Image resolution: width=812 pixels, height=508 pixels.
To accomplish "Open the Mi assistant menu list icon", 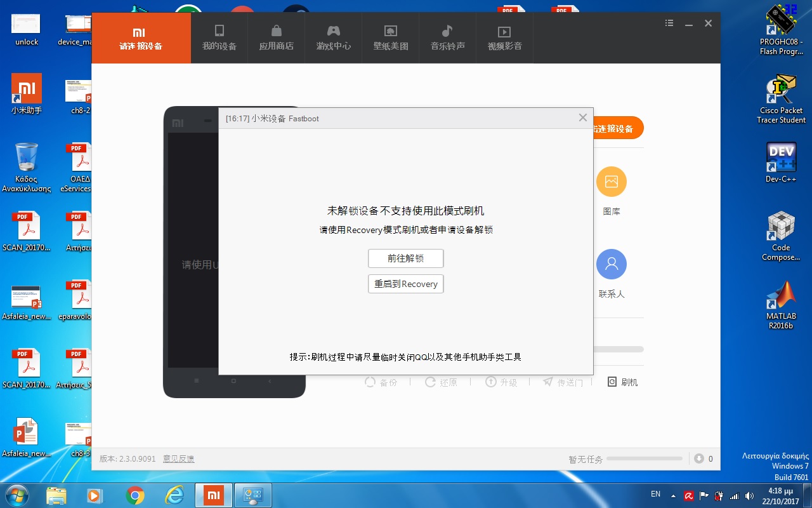I will pos(669,23).
